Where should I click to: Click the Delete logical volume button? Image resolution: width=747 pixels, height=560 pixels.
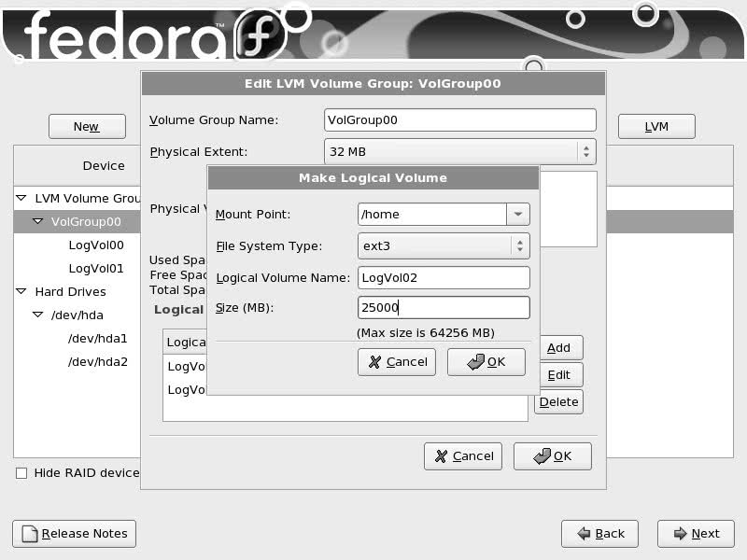[x=558, y=402]
